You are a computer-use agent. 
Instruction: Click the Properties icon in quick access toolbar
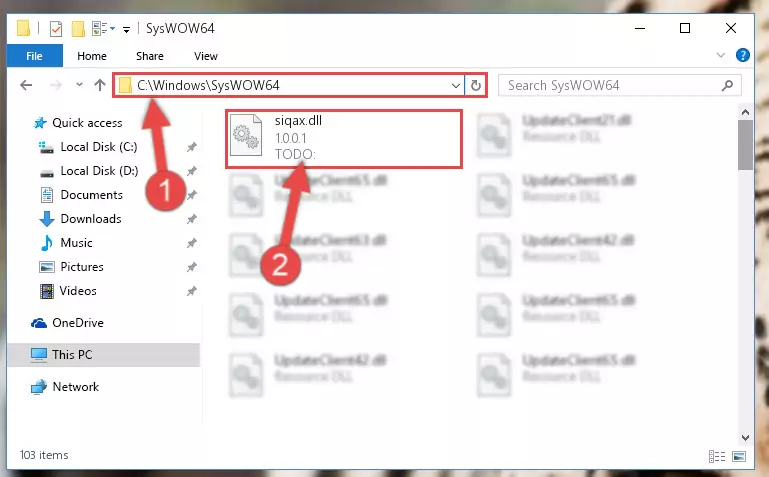click(x=56, y=29)
